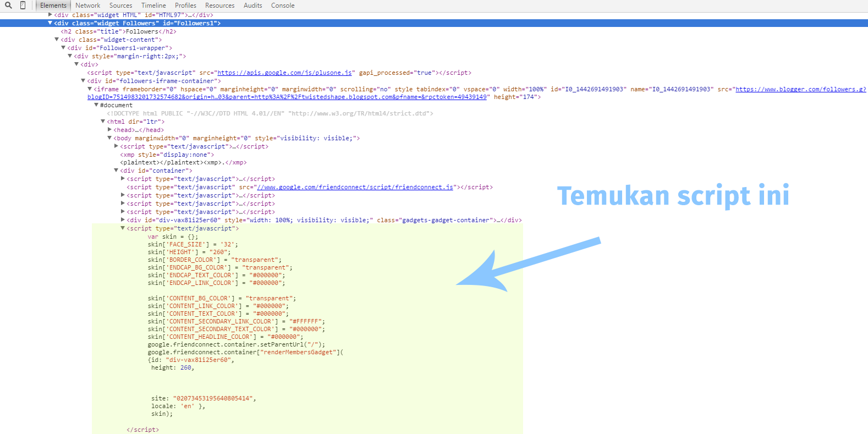Collapse the div id="container" node
Viewport: 868px width, 434px height.
[116, 171]
